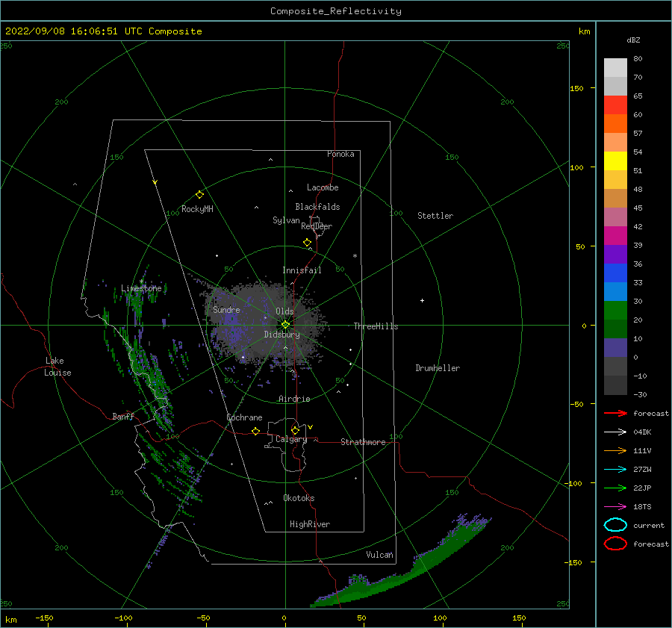Click the red forecast ellipse icon
The width and height of the screenshot is (672, 628).
pos(615,544)
